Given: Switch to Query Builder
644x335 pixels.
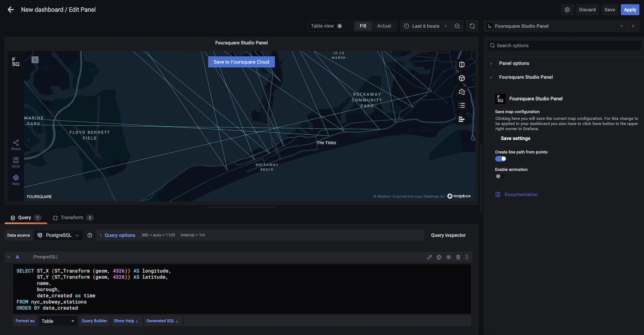Looking at the screenshot, I should pos(94,321).
